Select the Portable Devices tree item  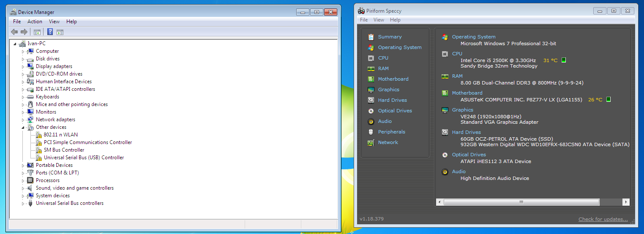[x=54, y=165]
